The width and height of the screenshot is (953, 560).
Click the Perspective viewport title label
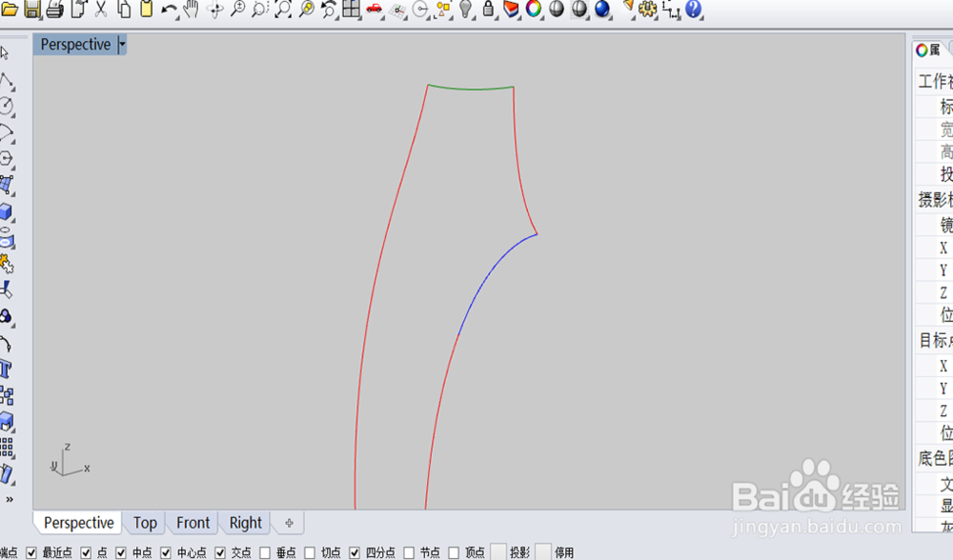pyautogui.click(x=75, y=45)
